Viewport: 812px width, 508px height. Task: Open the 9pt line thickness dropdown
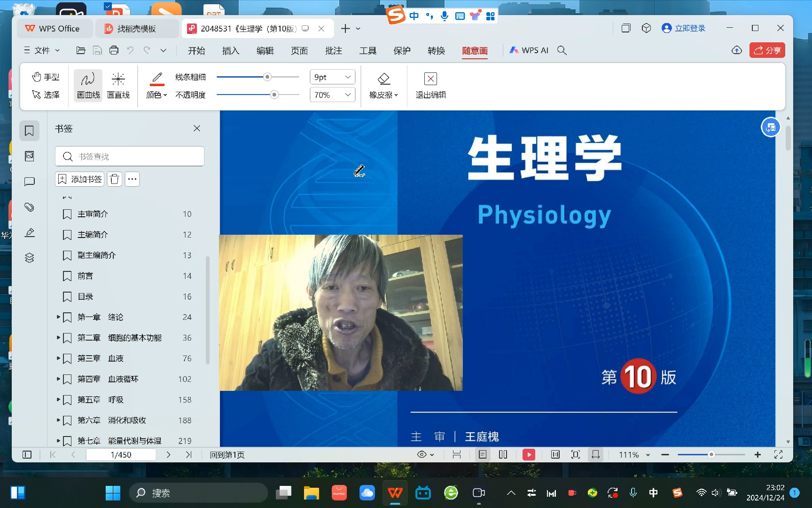click(x=332, y=77)
